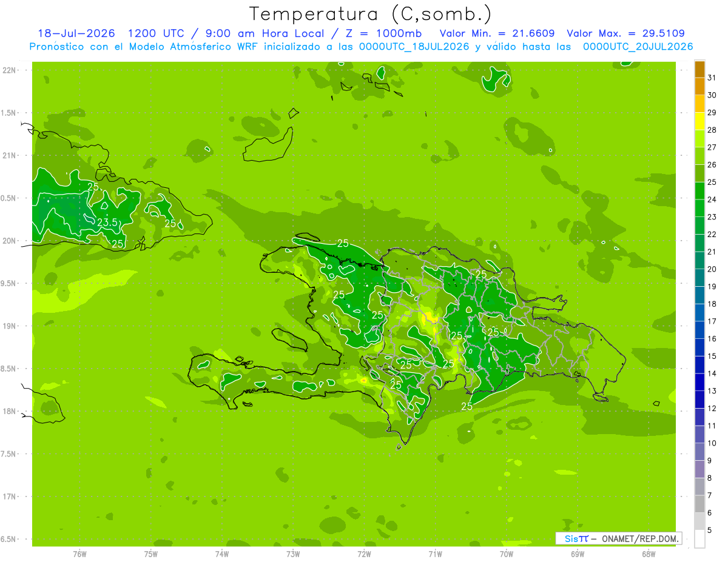Click the "0000UTC_18JUL2026" initialization timestamp

[x=414, y=47]
